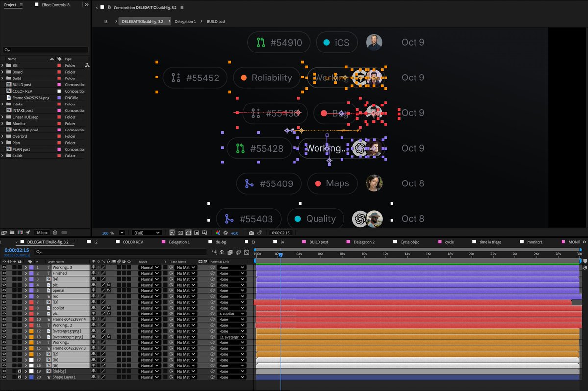The height and width of the screenshot is (391, 588).
Task: Toggle visibility of openai layer
Action: coord(4,290)
